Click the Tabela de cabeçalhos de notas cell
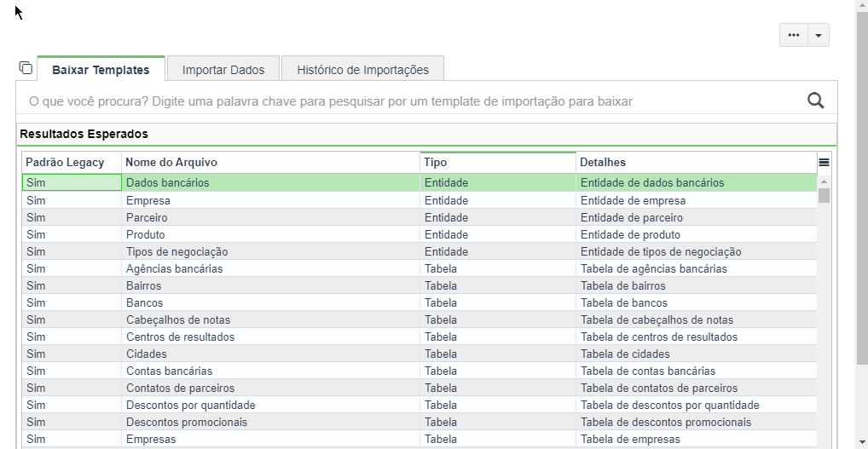This screenshot has height=449, width=868. (x=697, y=320)
